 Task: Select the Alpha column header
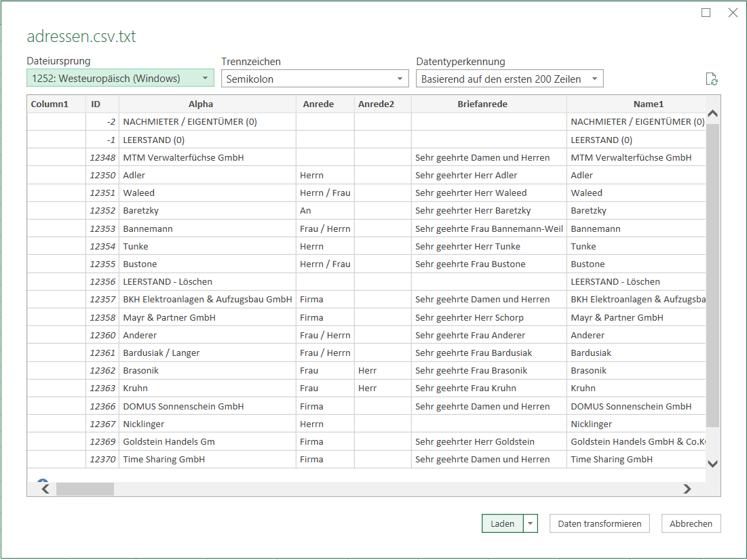208,104
